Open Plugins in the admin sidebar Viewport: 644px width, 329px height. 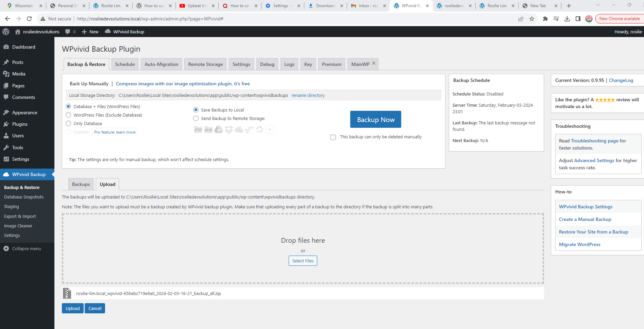(x=20, y=124)
